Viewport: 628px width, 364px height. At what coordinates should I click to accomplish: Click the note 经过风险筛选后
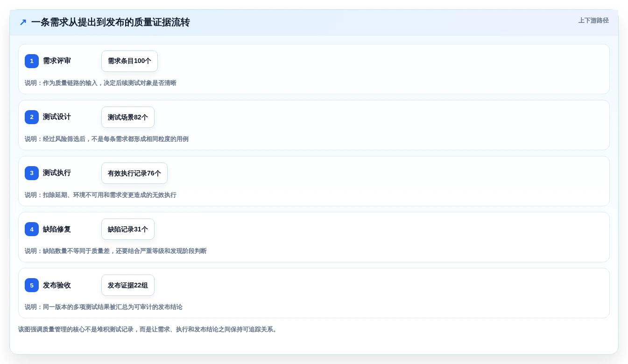106,139
